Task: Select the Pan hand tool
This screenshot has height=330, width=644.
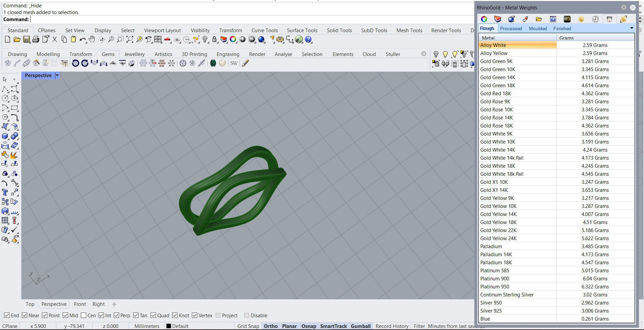Action: pyautogui.click(x=92, y=40)
